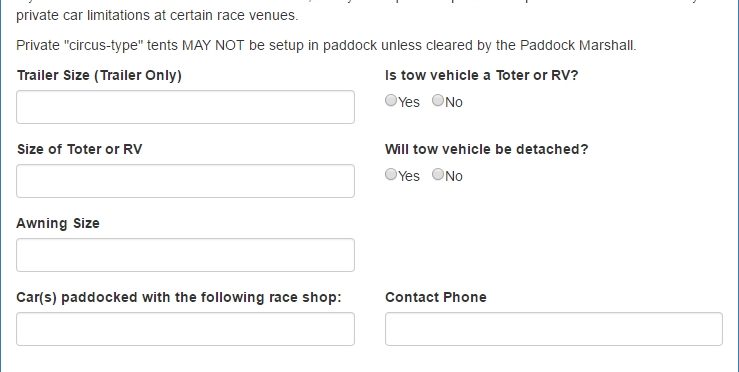
Task: Choose Yes radio for Toter or RV question
Action: (391, 100)
